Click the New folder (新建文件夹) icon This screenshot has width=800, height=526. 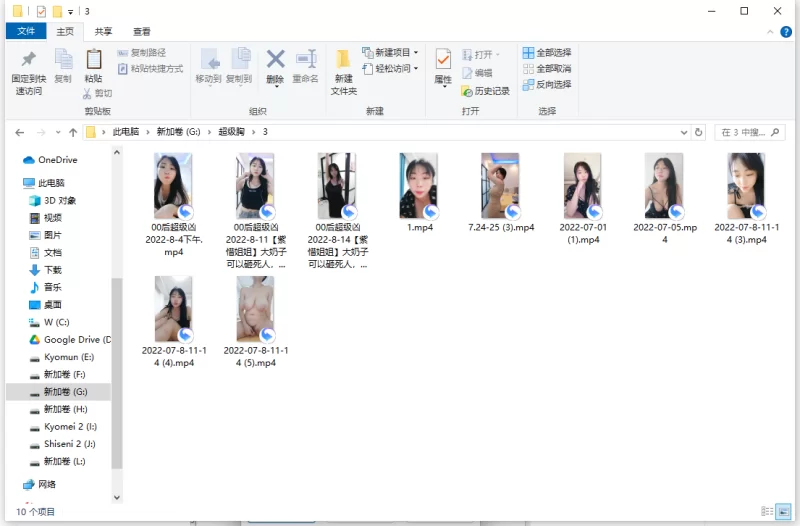pyautogui.click(x=343, y=59)
